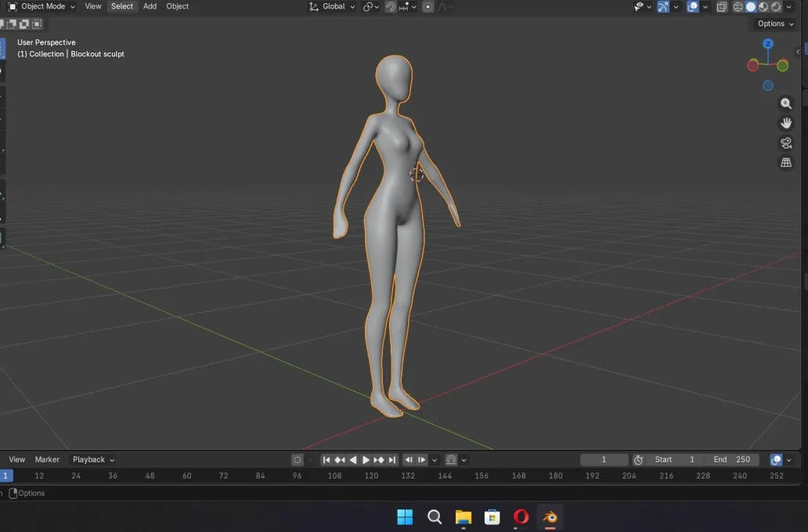Click the blue Z axis gizmo
The width and height of the screenshot is (808, 532).
(x=768, y=44)
